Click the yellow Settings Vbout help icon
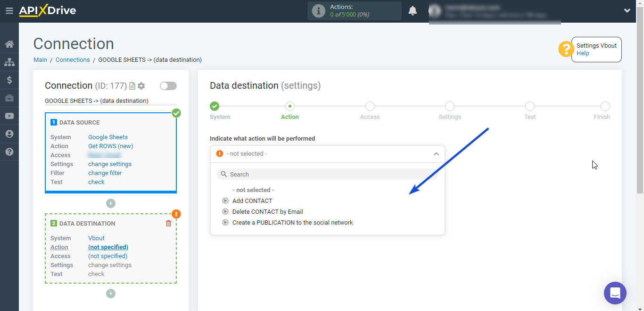Viewport: 644px width, 311px height. 566,49
